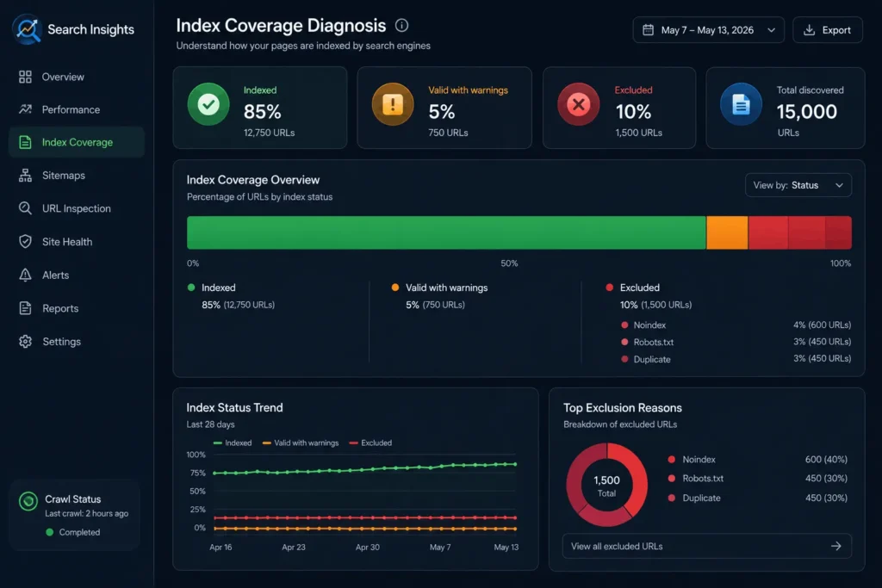Click the green Indexed trend line

tap(364, 469)
